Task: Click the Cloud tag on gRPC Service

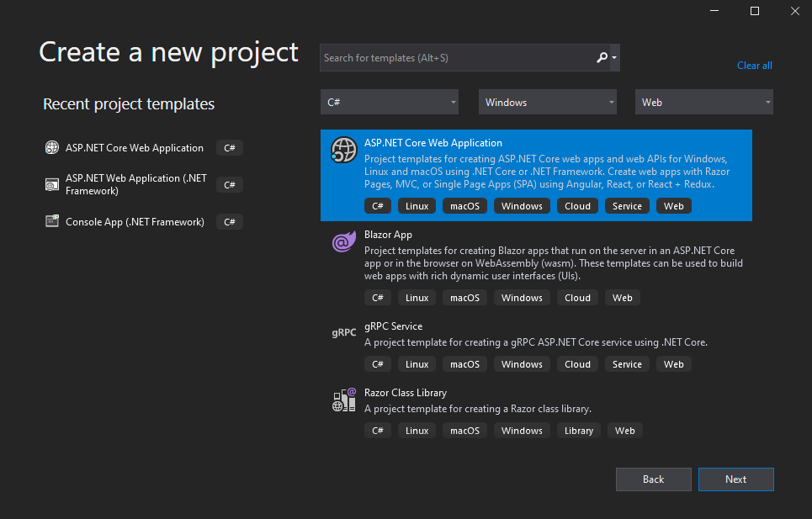Action: pyautogui.click(x=577, y=364)
